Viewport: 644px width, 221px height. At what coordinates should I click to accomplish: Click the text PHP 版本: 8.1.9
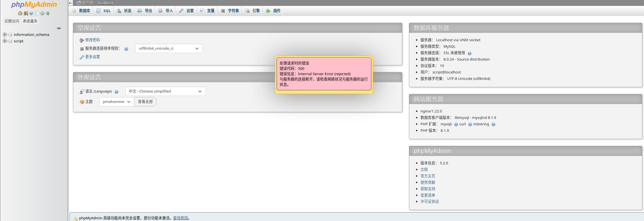point(434,130)
